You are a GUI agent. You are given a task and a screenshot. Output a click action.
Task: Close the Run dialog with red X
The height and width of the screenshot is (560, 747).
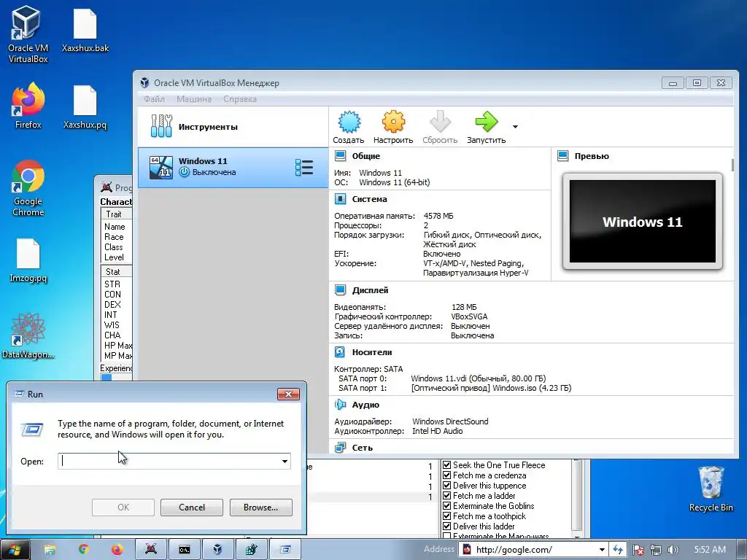coord(288,394)
